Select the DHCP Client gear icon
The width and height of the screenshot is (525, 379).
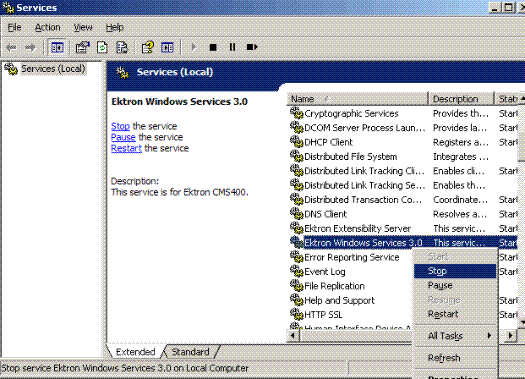297,142
